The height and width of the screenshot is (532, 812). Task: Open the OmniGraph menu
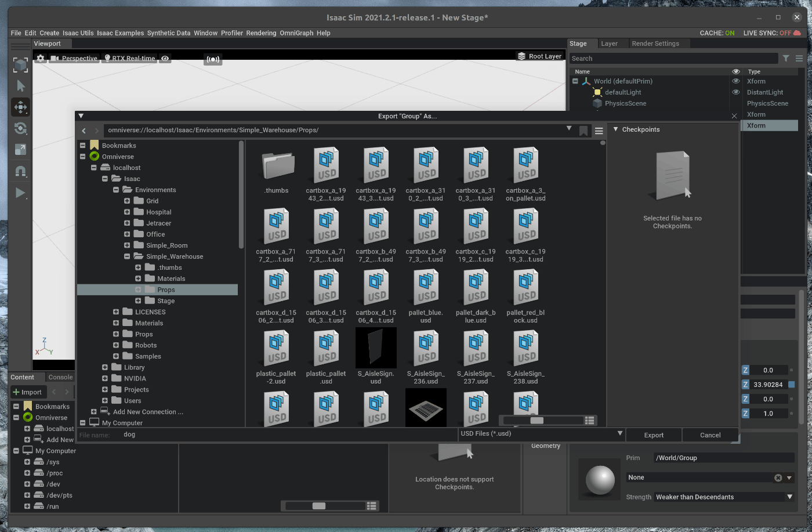(x=296, y=33)
